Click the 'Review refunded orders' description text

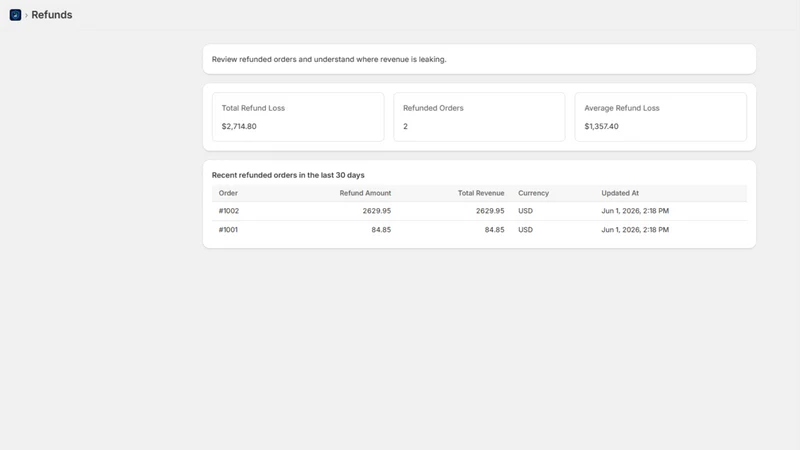tap(329, 59)
